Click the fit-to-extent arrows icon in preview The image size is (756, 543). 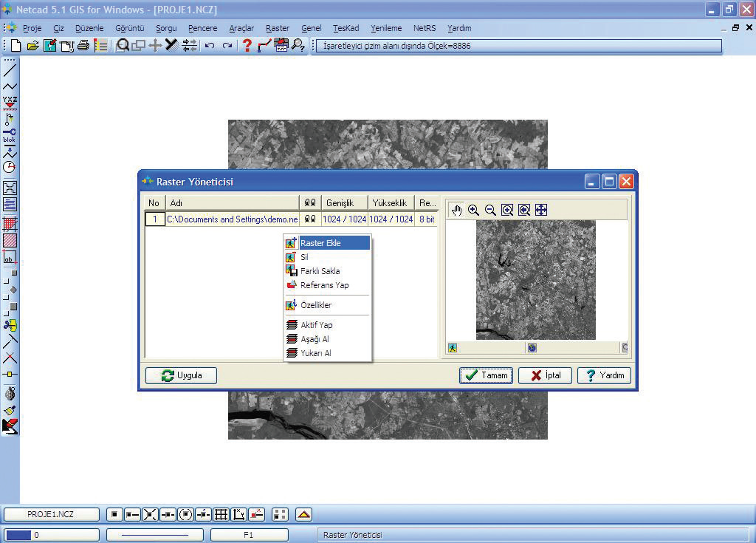541,211
